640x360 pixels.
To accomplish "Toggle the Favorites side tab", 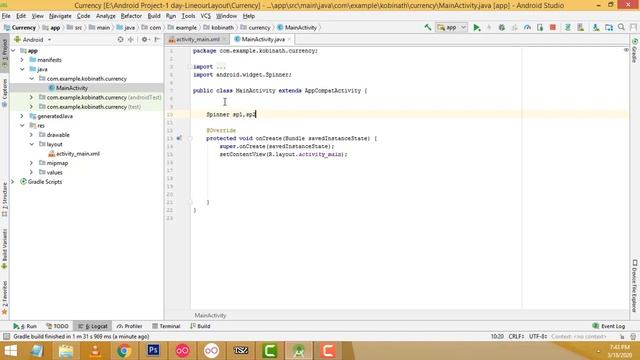I will (x=4, y=298).
